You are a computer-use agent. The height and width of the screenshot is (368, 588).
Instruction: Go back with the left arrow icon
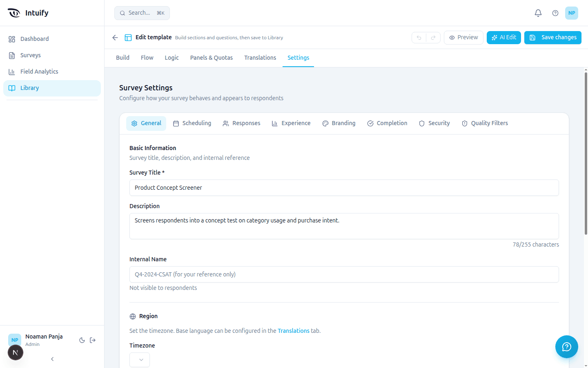pos(115,38)
